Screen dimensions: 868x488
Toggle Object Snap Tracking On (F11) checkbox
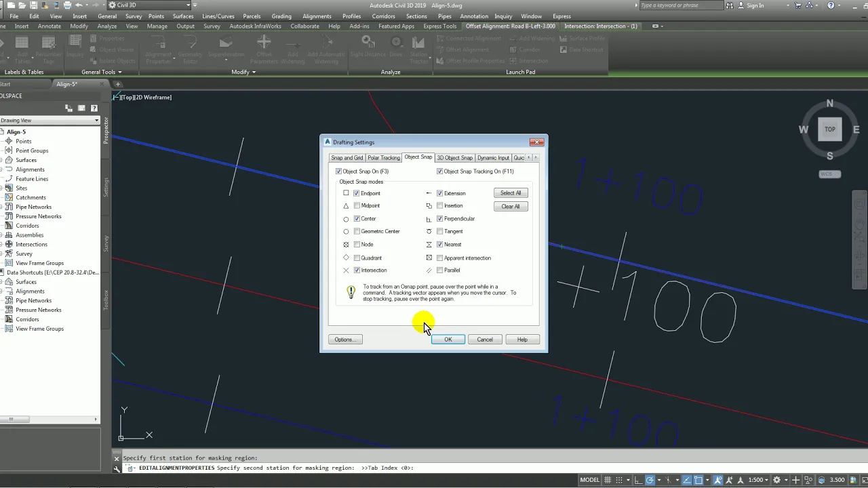[x=439, y=171]
